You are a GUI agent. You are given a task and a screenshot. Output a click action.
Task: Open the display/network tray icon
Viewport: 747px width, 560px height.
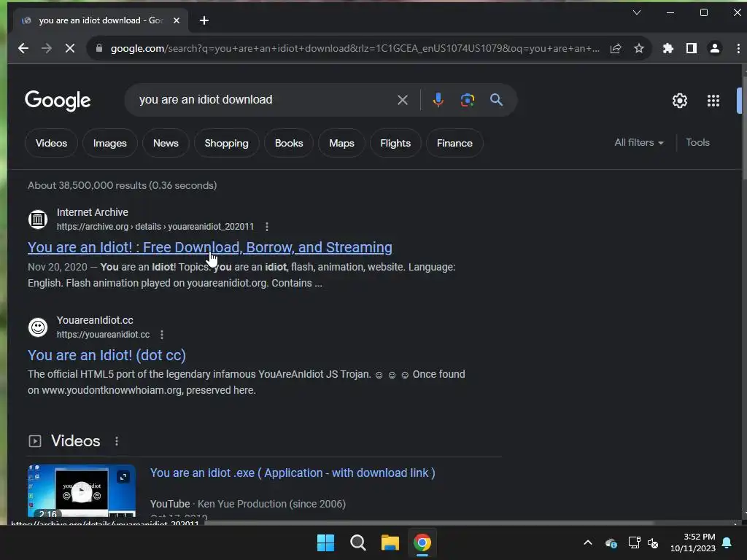(634, 542)
